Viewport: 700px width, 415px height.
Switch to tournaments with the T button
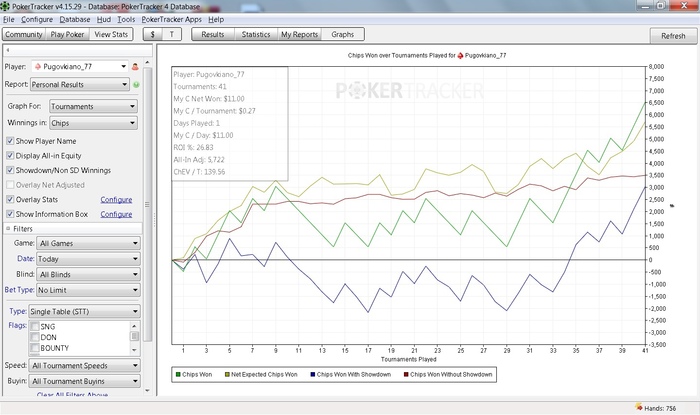click(x=172, y=34)
